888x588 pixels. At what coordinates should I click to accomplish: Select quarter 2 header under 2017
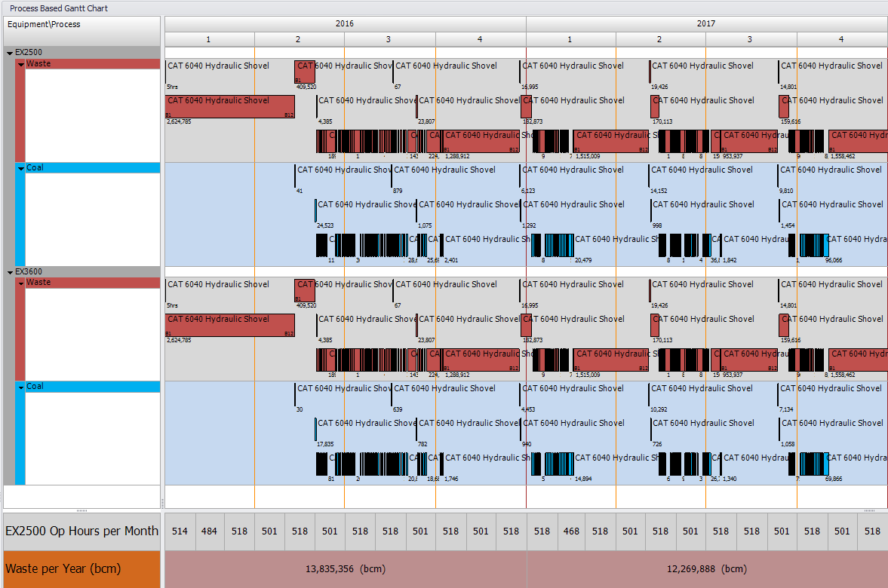pyautogui.click(x=659, y=40)
